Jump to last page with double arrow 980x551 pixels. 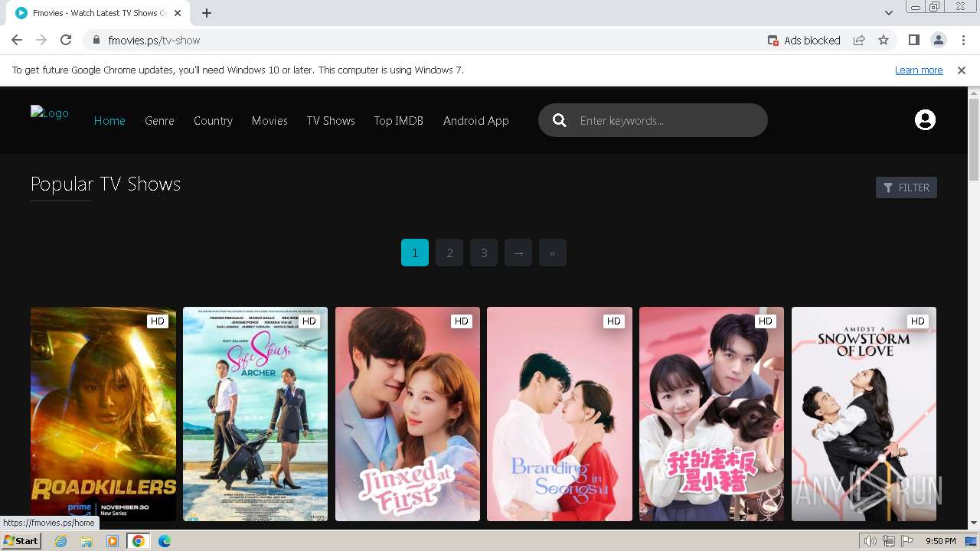[x=553, y=253]
